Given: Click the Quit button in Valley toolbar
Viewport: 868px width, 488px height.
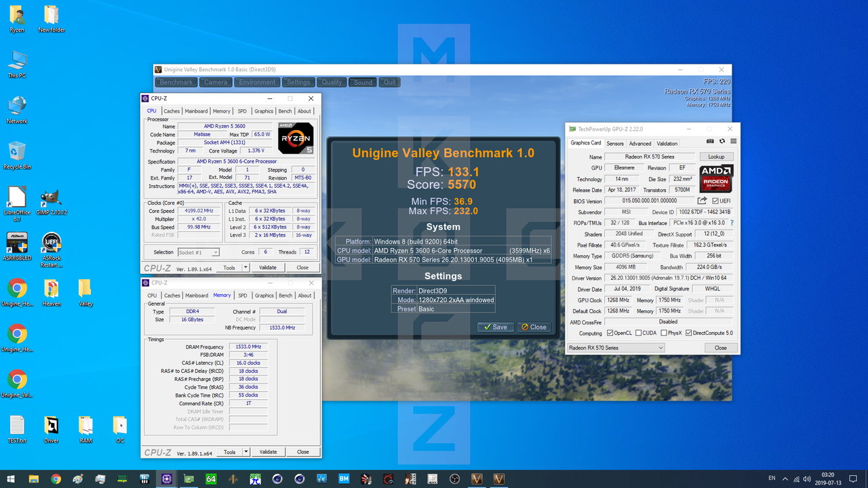Looking at the screenshot, I should click(389, 82).
